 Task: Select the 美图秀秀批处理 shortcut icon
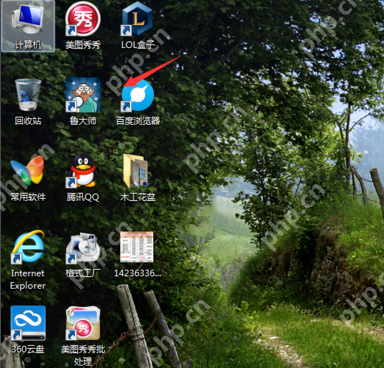83,323
